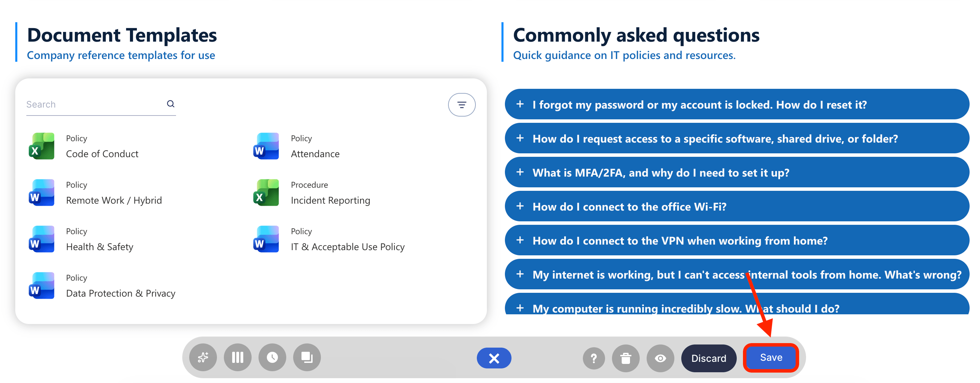This screenshot has width=980, height=383.
Task: Click the Discard button
Action: (708, 358)
